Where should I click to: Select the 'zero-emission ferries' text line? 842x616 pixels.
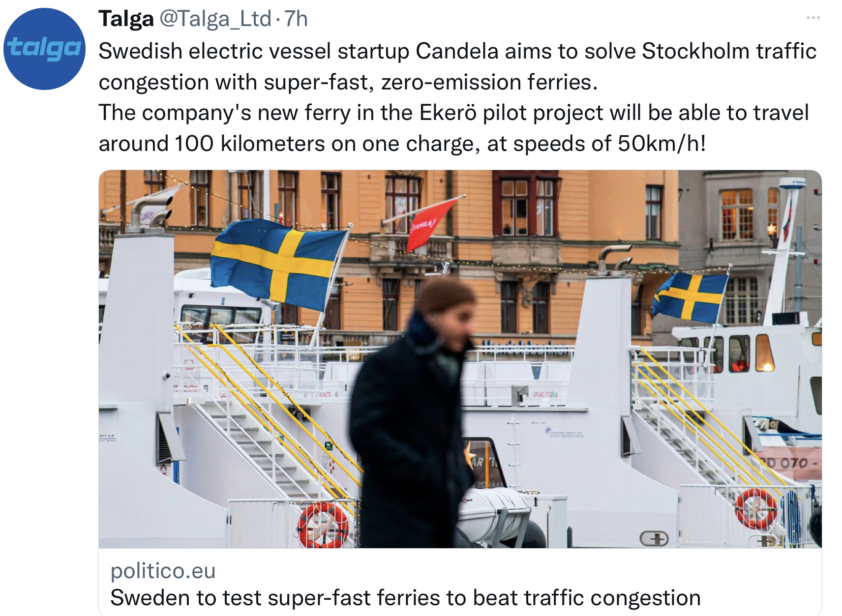pos(348,82)
